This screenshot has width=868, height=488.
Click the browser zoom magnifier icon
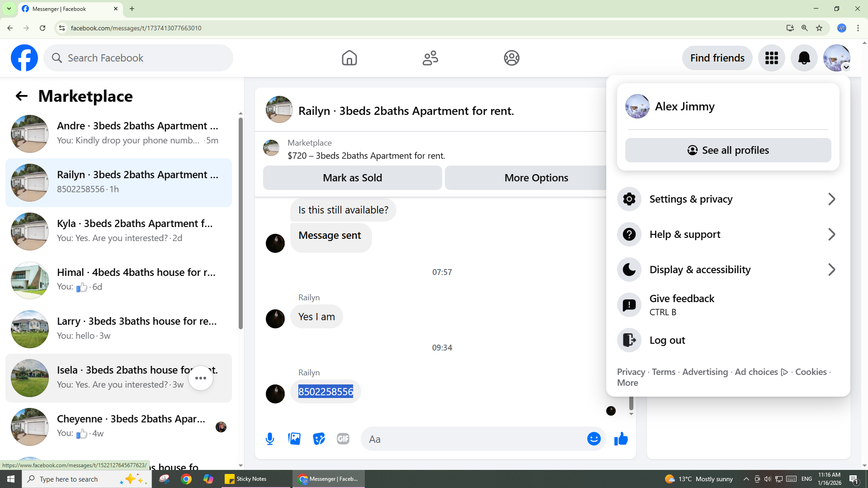point(805,28)
